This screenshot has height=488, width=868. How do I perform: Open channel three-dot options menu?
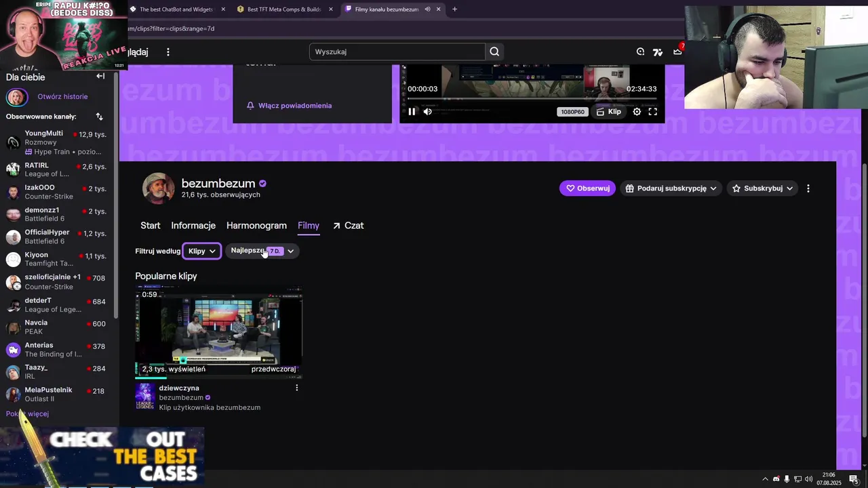808,188
